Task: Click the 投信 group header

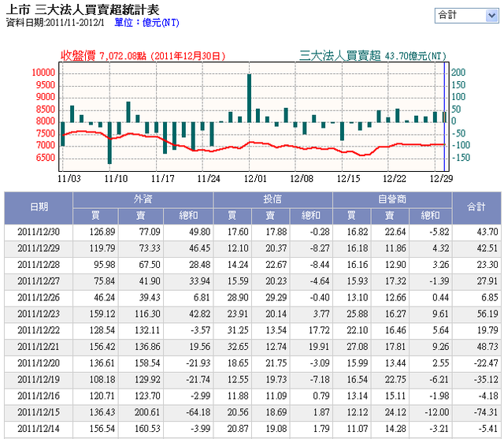Action: tap(272, 199)
